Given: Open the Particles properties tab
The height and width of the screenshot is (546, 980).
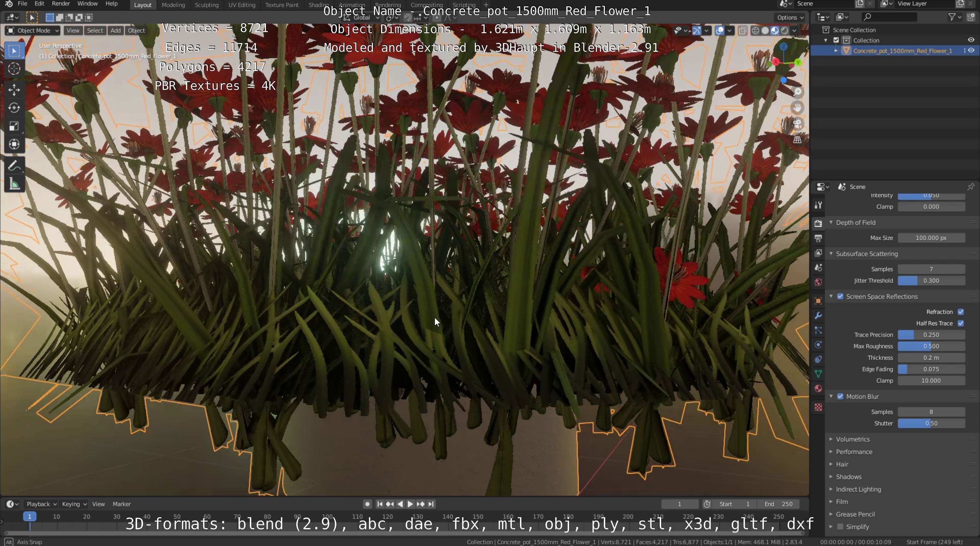Looking at the screenshot, I should [818, 330].
